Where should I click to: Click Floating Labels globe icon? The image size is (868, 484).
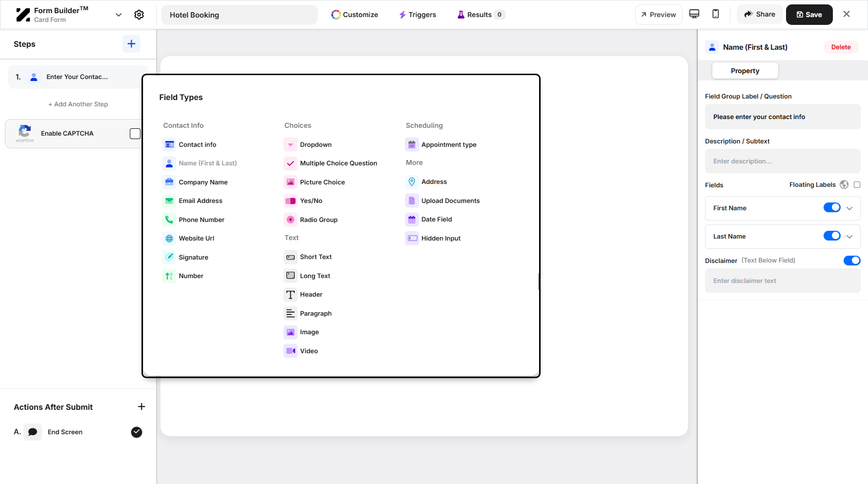pyautogui.click(x=844, y=184)
